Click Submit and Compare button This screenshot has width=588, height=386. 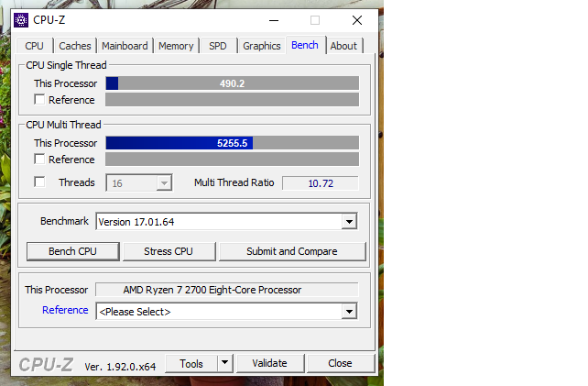(292, 251)
